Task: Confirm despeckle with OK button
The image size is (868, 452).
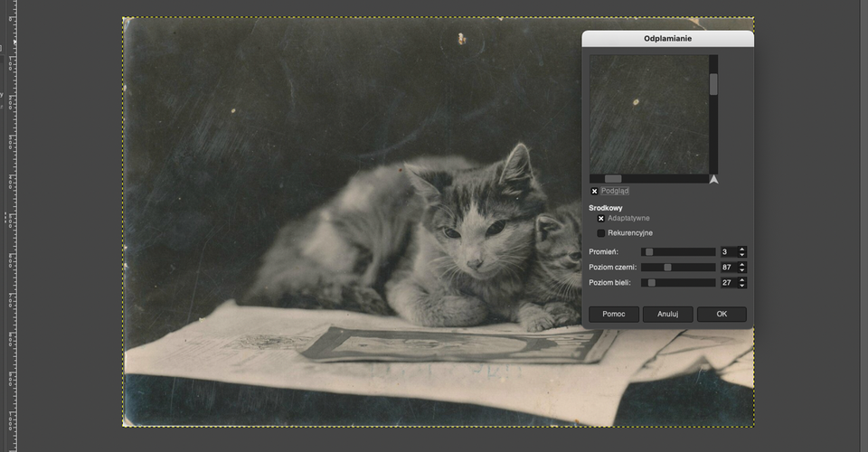Action: 722,315
